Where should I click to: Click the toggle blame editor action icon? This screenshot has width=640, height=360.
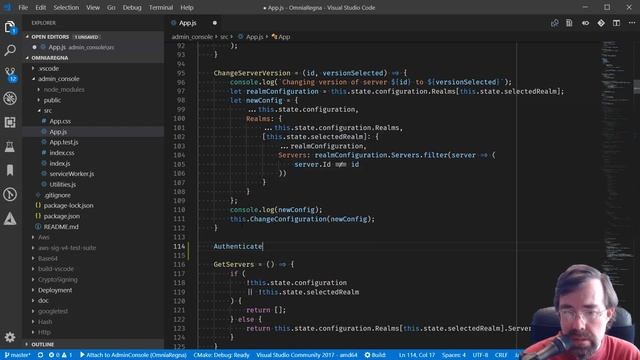585,23
